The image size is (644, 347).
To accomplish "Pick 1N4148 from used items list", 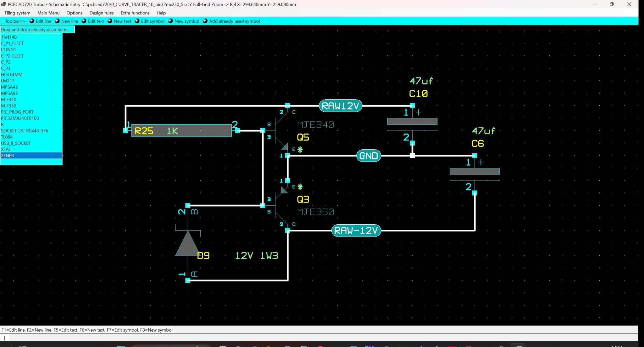I will (x=31, y=37).
